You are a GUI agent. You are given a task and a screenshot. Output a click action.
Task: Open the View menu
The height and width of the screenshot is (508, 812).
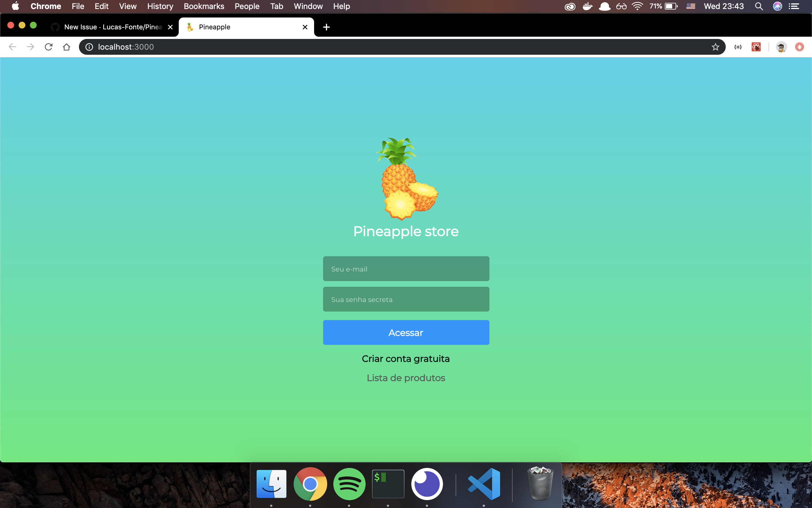128,6
